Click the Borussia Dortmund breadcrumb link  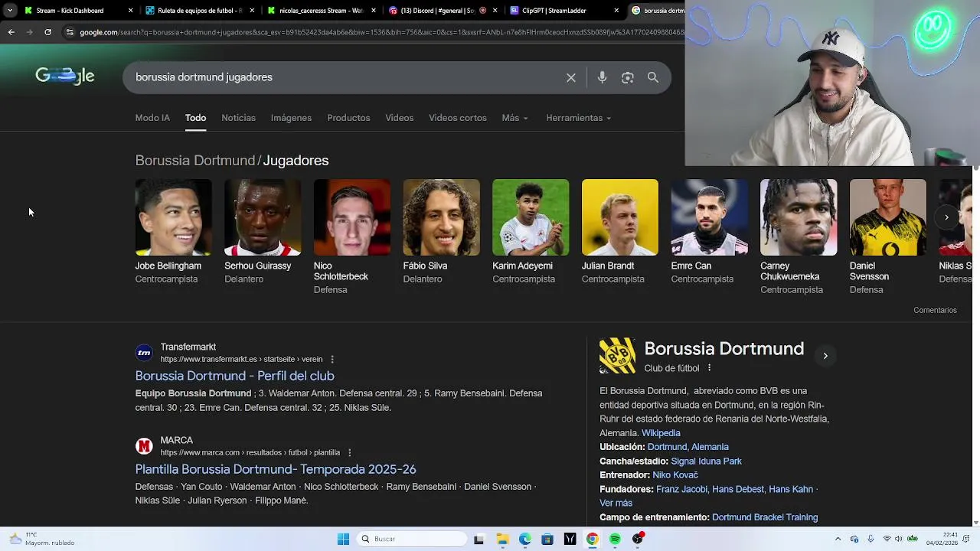point(195,161)
